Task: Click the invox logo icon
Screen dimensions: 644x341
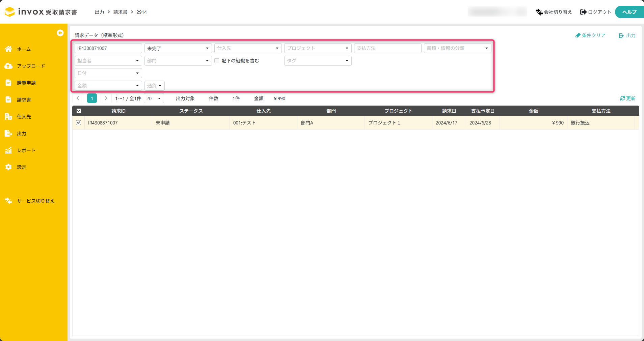Action: (x=9, y=12)
